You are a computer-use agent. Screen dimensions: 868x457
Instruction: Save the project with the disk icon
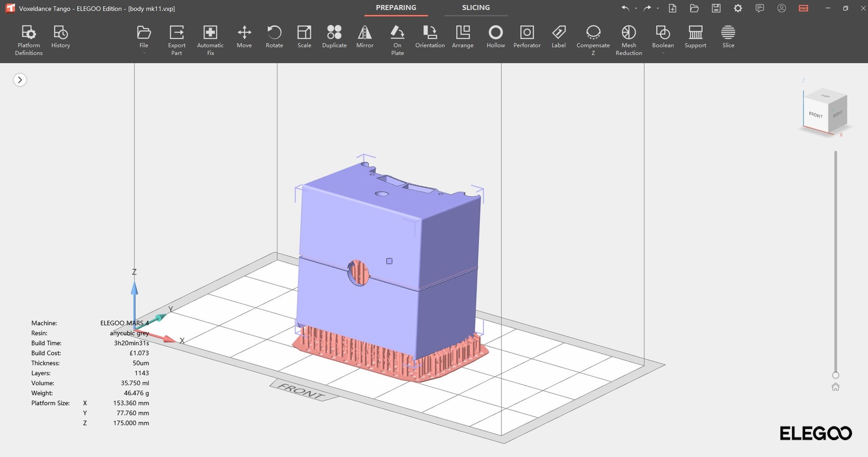[x=716, y=8]
